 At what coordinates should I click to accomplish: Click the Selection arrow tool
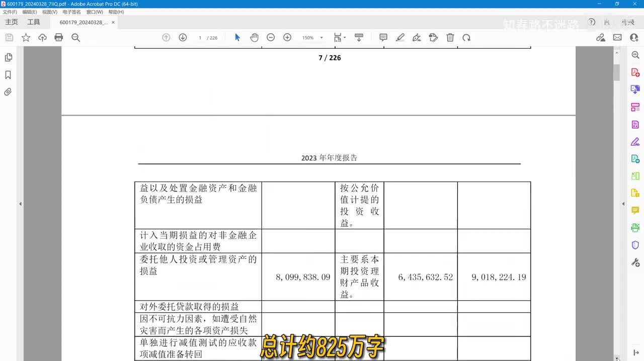coord(237,38)
